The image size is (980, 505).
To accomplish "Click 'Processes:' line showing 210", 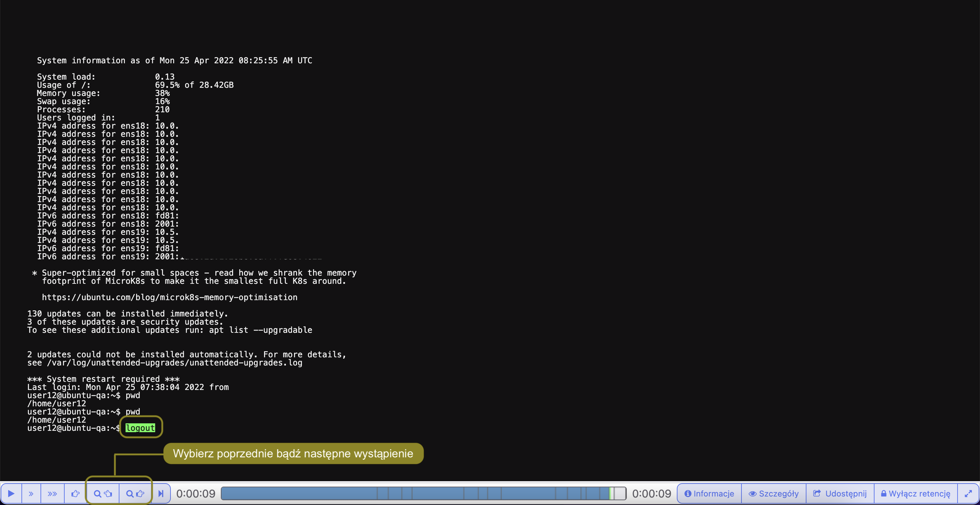I will click(x=103, y=109).
